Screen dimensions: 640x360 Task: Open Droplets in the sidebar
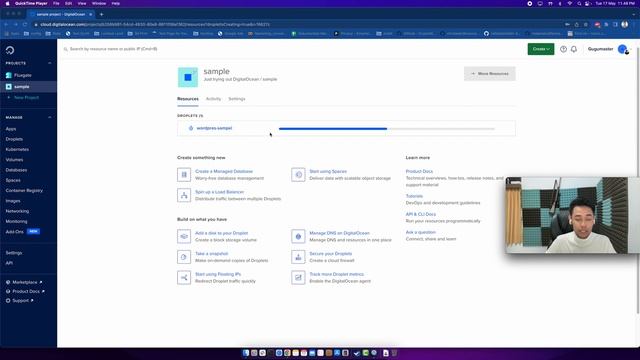coord(14,139)
